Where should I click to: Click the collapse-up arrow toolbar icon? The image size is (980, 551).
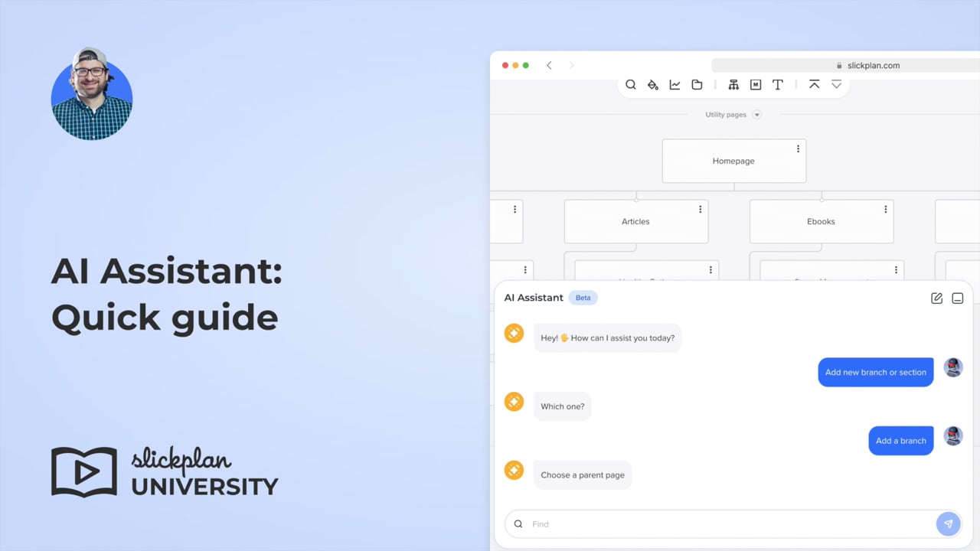coord(815,84)
